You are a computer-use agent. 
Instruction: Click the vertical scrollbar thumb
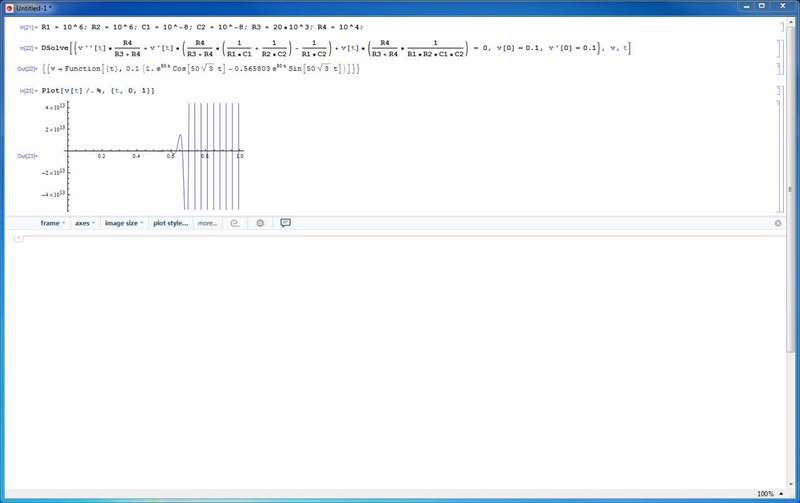(790, 189)
